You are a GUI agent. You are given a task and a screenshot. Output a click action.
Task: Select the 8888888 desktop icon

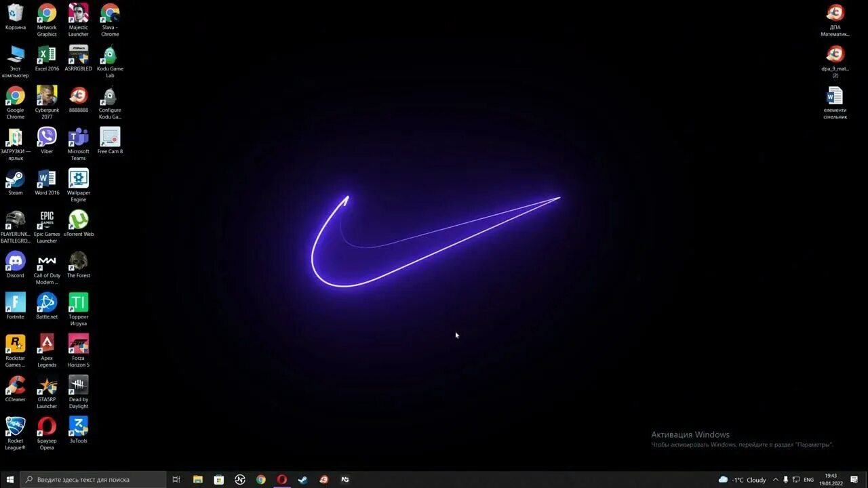coord(79,100)
